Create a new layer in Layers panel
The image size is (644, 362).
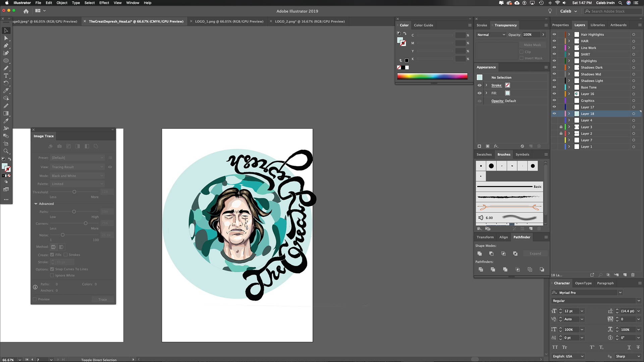(x=625, y=275)
